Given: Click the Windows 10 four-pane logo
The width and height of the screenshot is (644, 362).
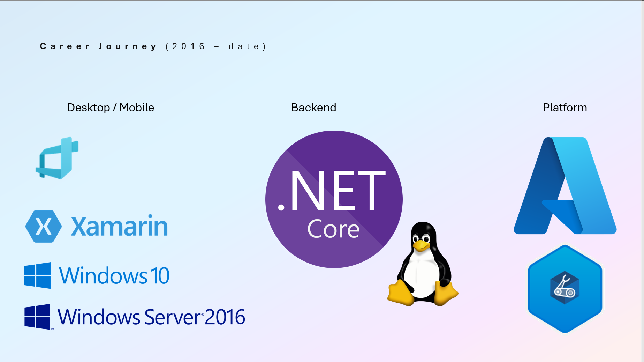Looking at the screenshot, I should point(37,275).
